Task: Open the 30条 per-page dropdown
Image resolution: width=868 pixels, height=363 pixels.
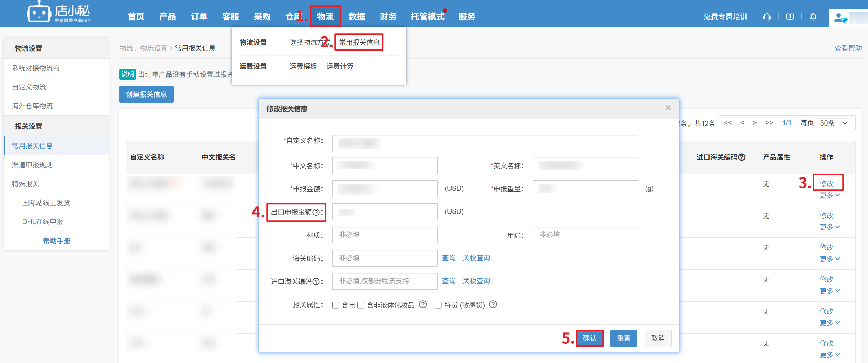Action: [x=834, y=123]
